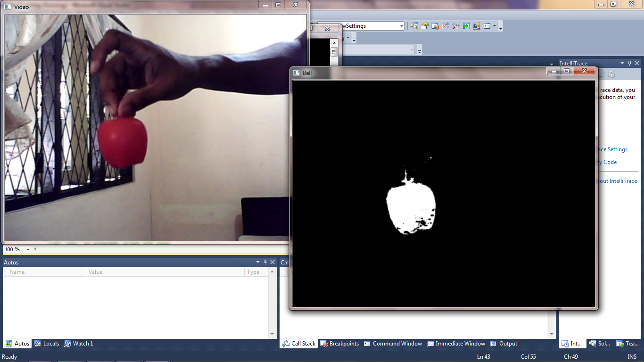Viewport: 644px width, 362px height.
Task: Click the Video window title icon
Action: [8, 7]
